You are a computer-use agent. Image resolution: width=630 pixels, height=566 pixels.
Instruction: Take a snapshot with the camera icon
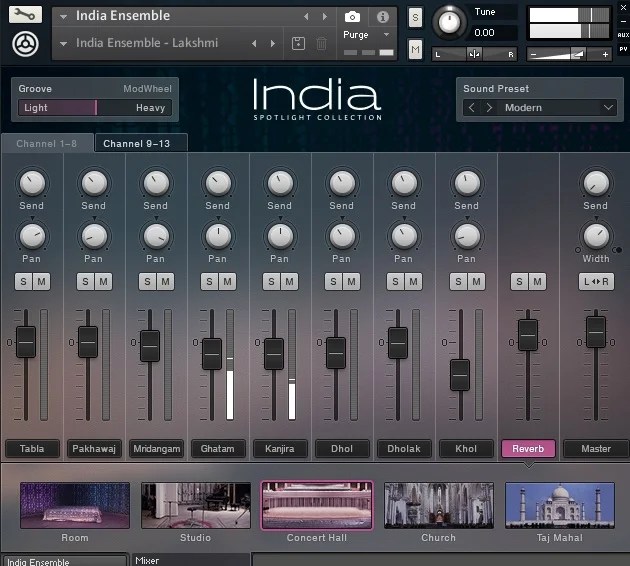352,16
